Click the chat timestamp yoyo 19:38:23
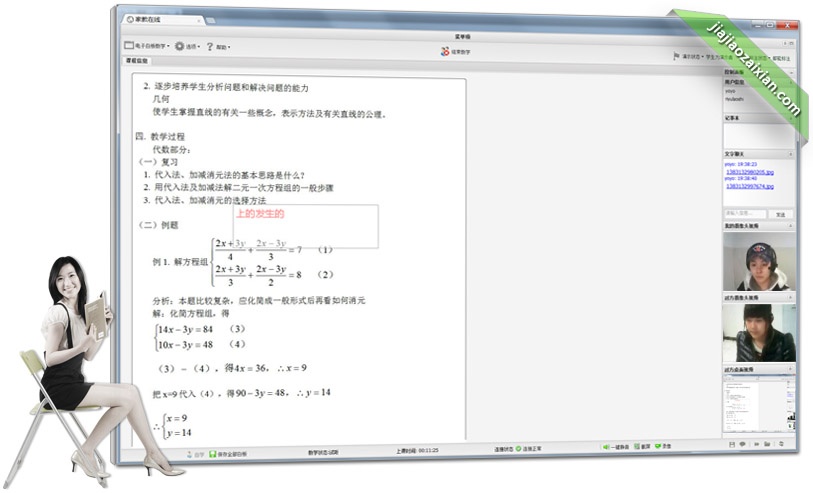Image resolution: width=813 pixels, height=493 pixels. click(741, 164)
